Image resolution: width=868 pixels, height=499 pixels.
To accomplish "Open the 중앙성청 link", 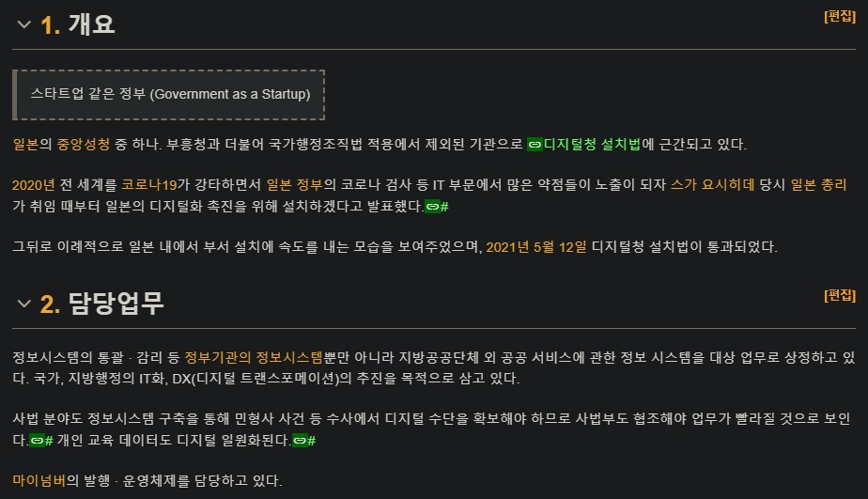I will click(x=83, y=145).
